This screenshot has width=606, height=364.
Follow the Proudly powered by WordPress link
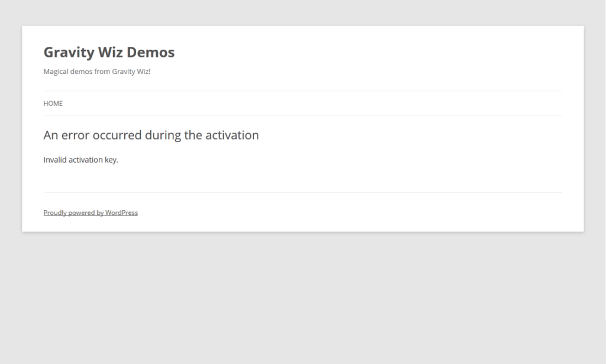coord(91,212)
